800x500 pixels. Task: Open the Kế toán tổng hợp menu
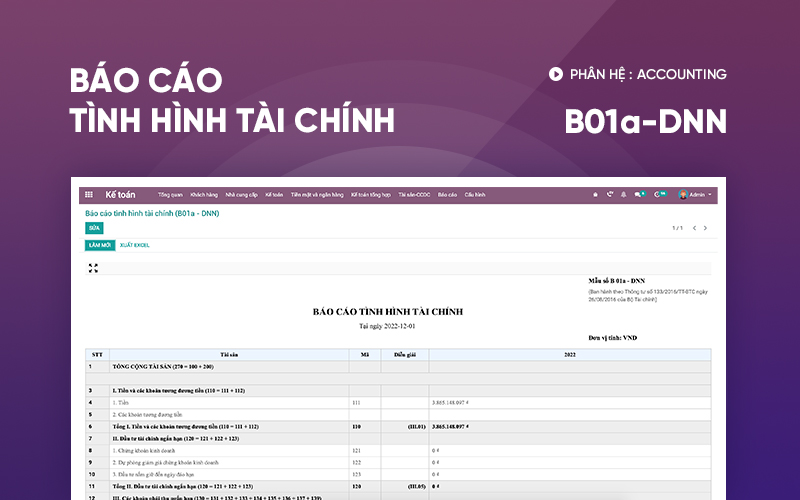coord(370,194)
